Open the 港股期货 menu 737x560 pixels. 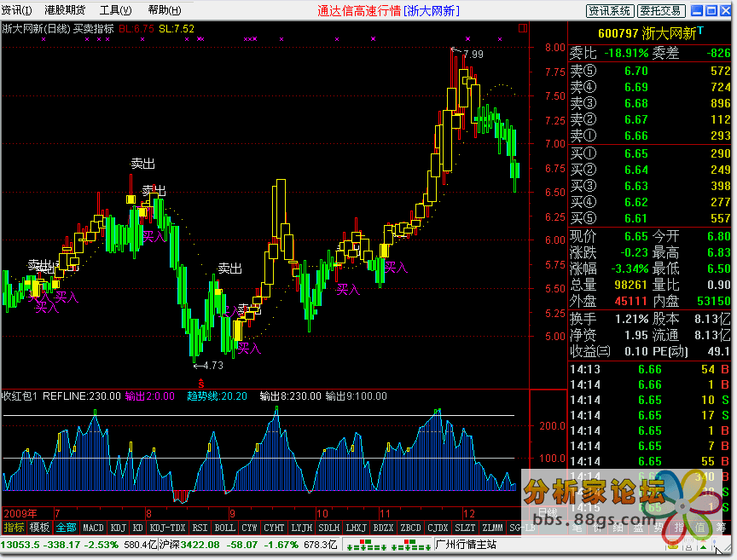click(65, 10)
